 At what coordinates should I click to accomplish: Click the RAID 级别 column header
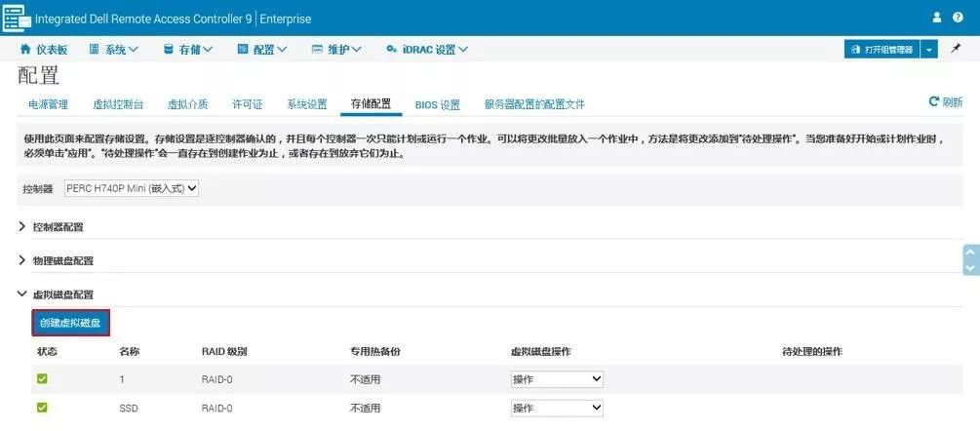click(x=224, y=351)
